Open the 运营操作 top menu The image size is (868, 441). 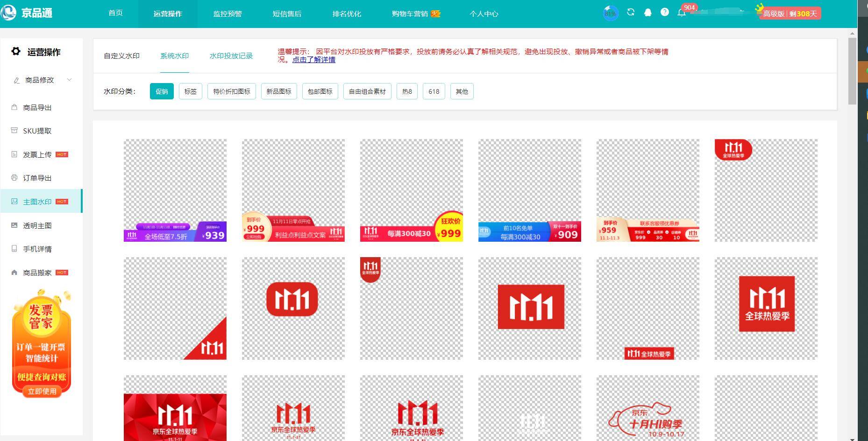point(168,14)
